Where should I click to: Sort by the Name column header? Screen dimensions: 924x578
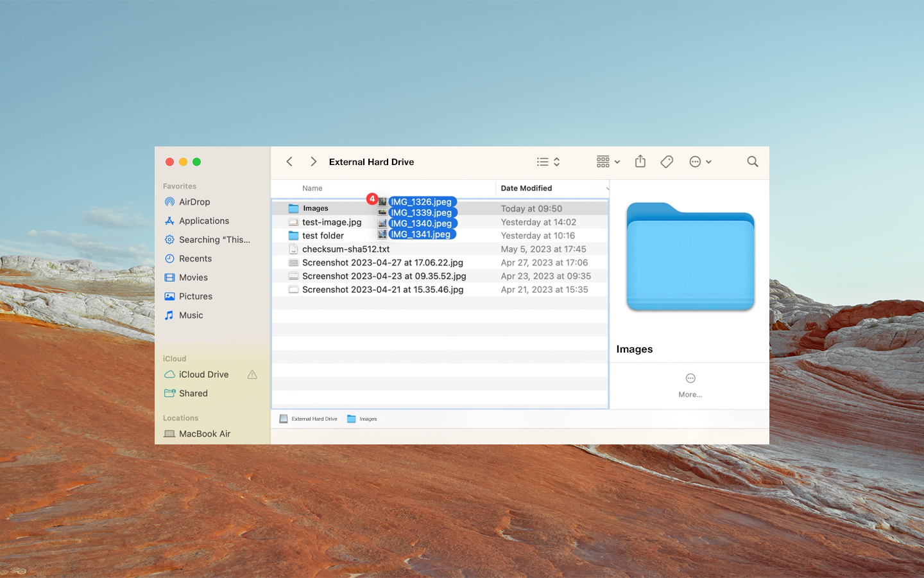pyautogui.click(x=312, y=188)
